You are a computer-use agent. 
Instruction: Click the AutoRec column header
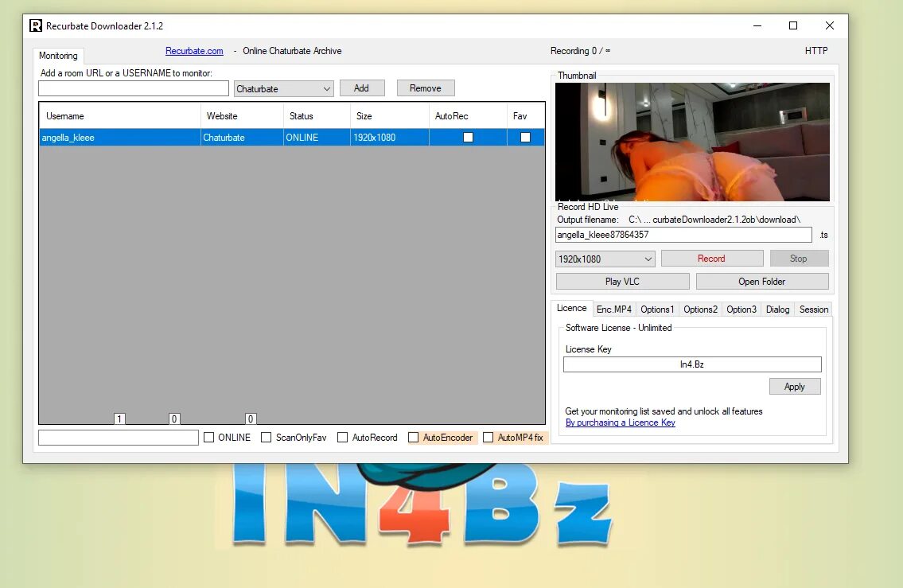coord(468,115)
